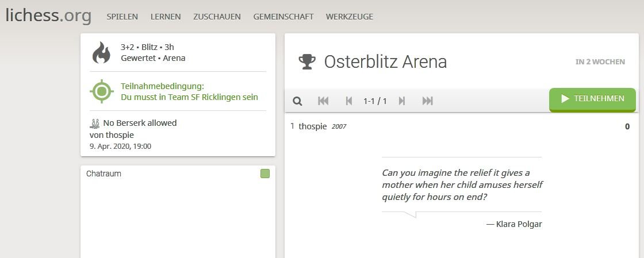Screen dimensions: 644x258
Task: Open the SPIELEN menu
Action: (122, 17)
